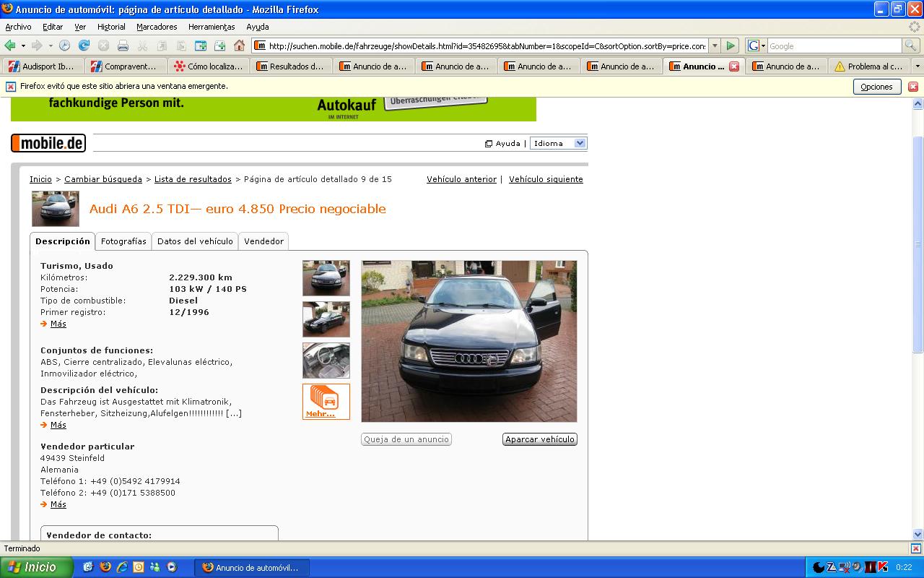Switch to the Resultados d... browser tab
The height and width of the screenshot is (578, 924).
click(x=291, y=66)
